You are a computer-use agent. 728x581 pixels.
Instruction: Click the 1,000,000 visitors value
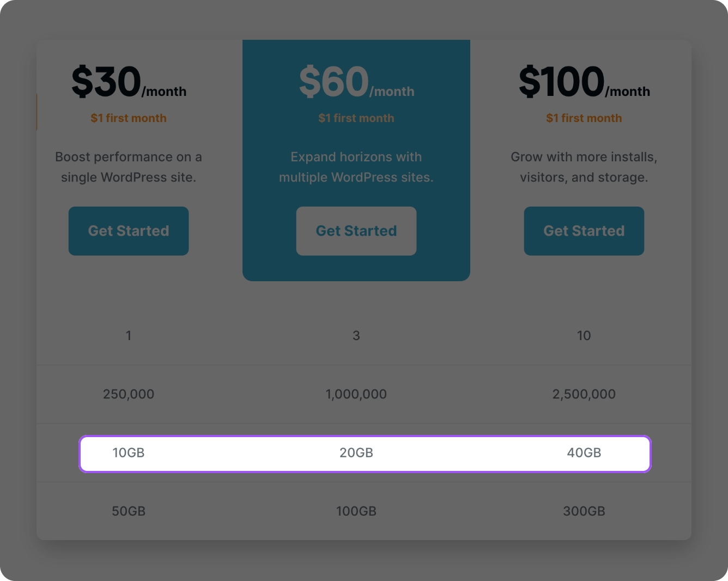tap(356, 394)
